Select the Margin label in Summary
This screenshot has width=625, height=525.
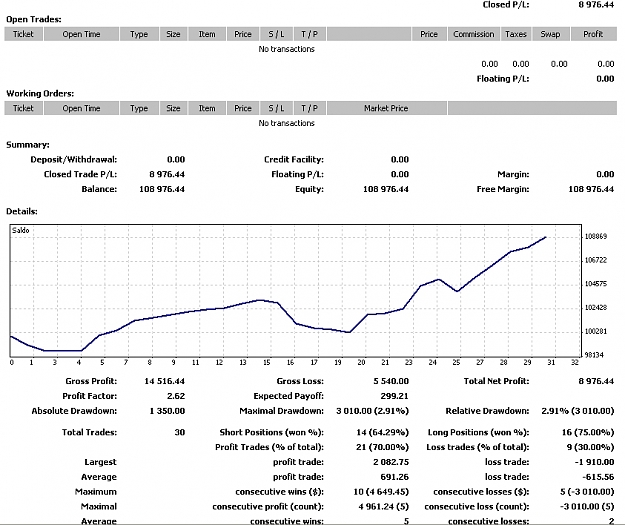513,174
